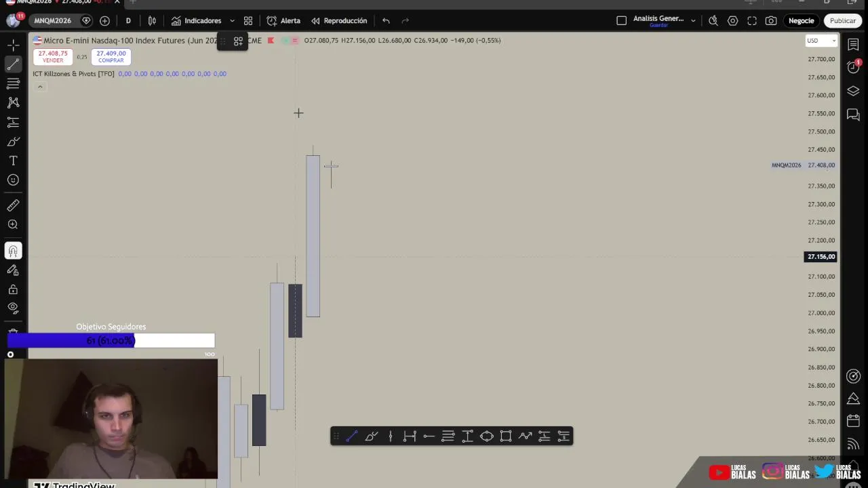
Task: Select brush tool in floating favorites toolbar
Action: 371,436
